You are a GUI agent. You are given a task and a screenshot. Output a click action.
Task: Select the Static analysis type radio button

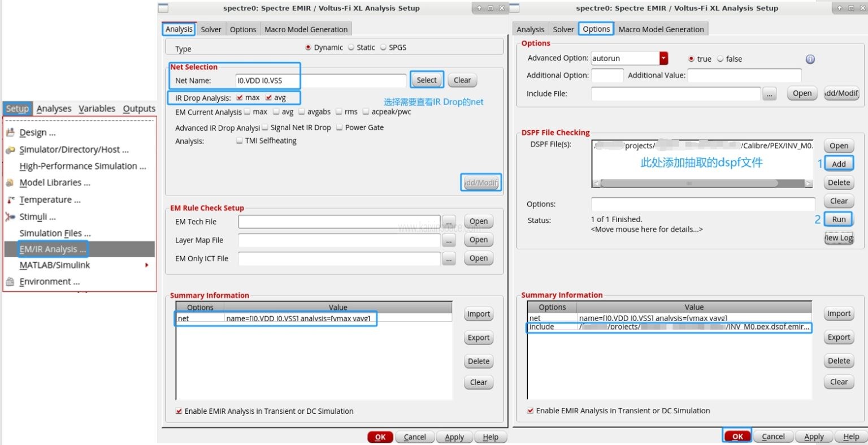tap(351, 47)
